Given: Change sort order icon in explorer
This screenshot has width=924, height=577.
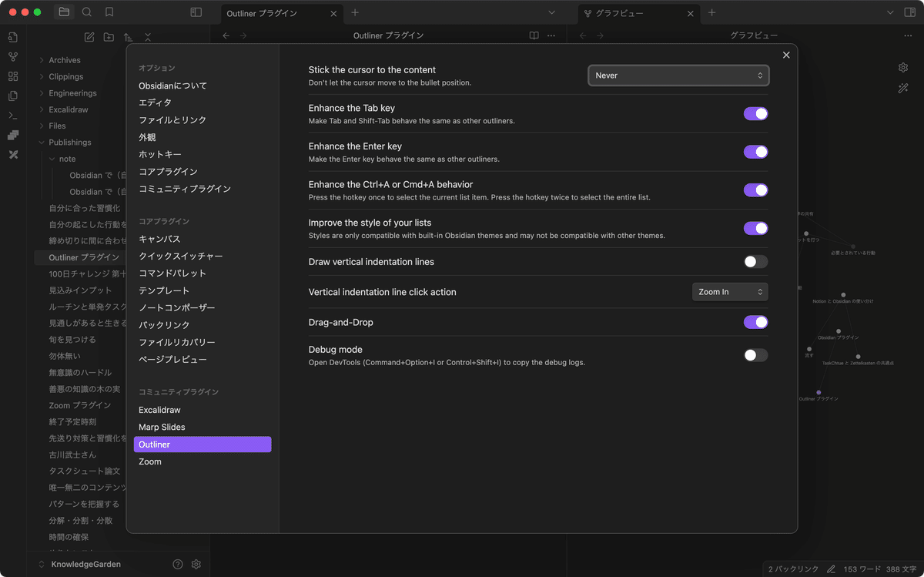Looking at the screenshot, I should tap(128, 37).
